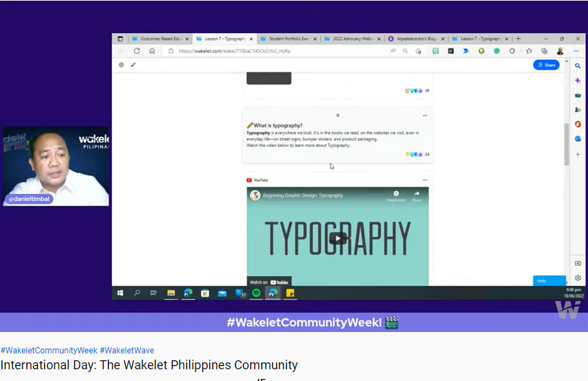The width and height of the screenshot is (588, 381).
Task: Open the green extension icon in toolbar
Action: click(x=435, y=51)
